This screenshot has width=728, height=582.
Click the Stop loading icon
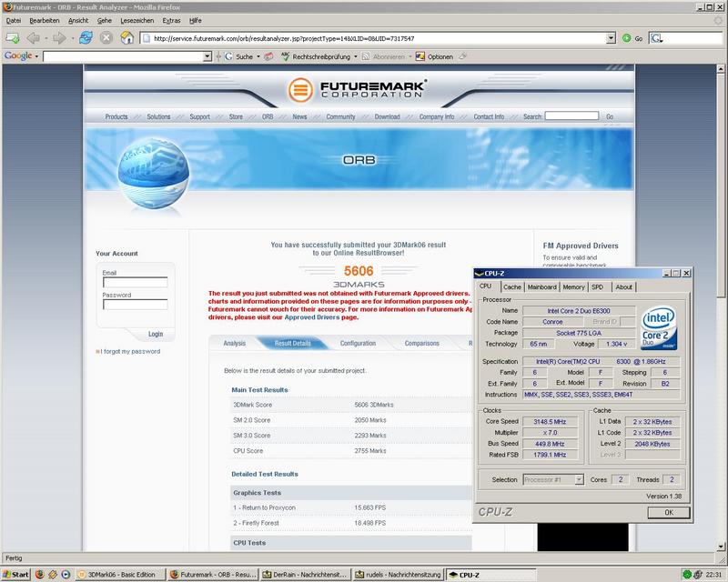click(x=106, y=38)
